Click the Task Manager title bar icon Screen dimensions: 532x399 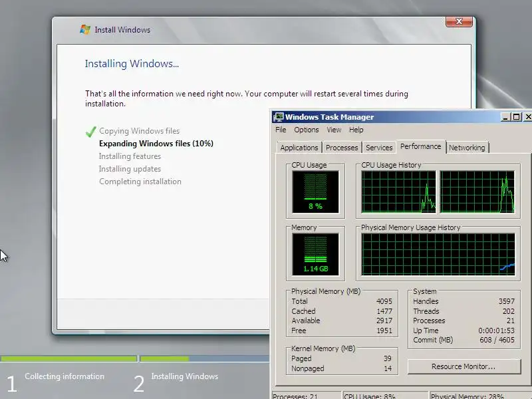pyautogui.click(x=279, y=117)
